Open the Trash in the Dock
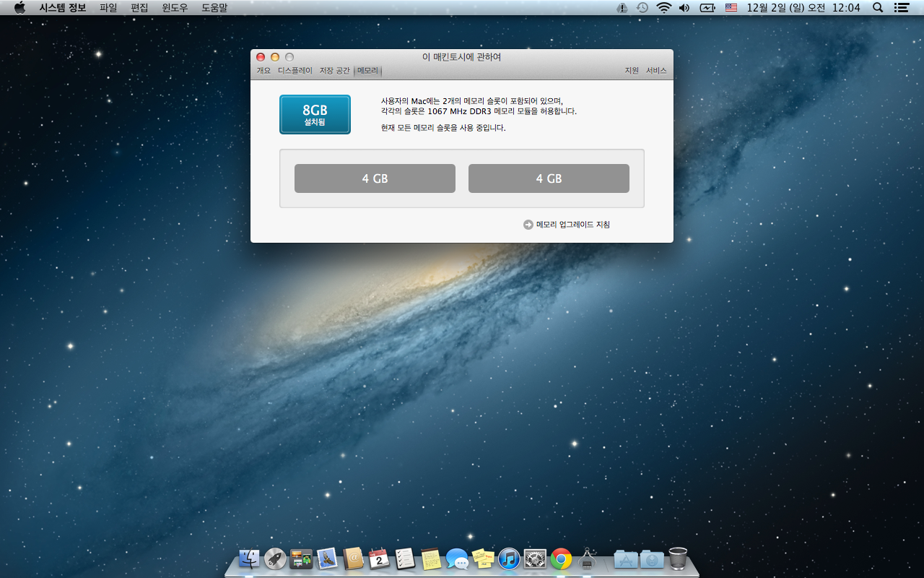Viewport: 924px width, 578px height. [678, 558]
